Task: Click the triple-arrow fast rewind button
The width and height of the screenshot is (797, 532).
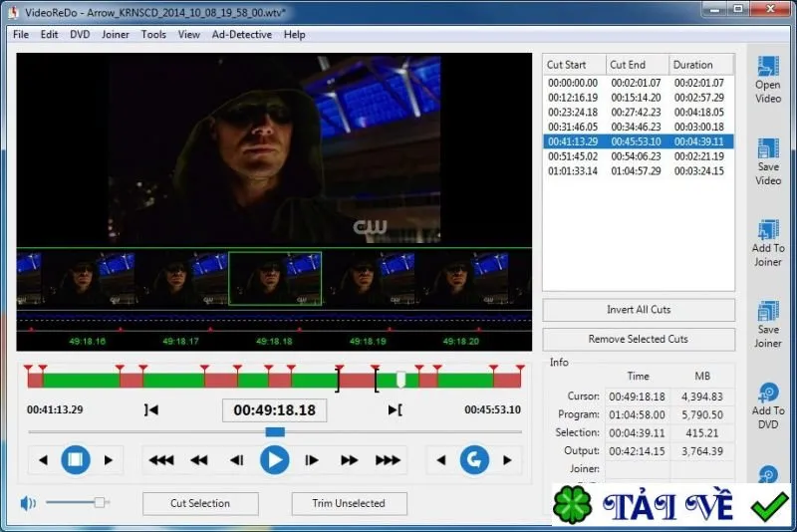Action: point(161,460)
